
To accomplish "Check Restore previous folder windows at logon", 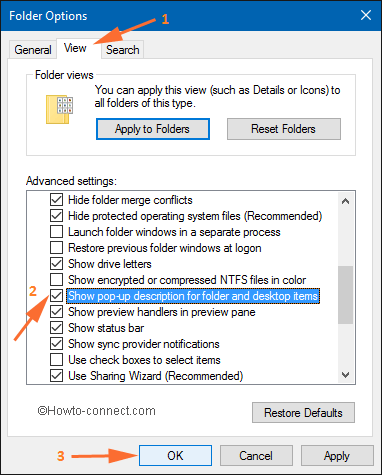I will 56,248.
